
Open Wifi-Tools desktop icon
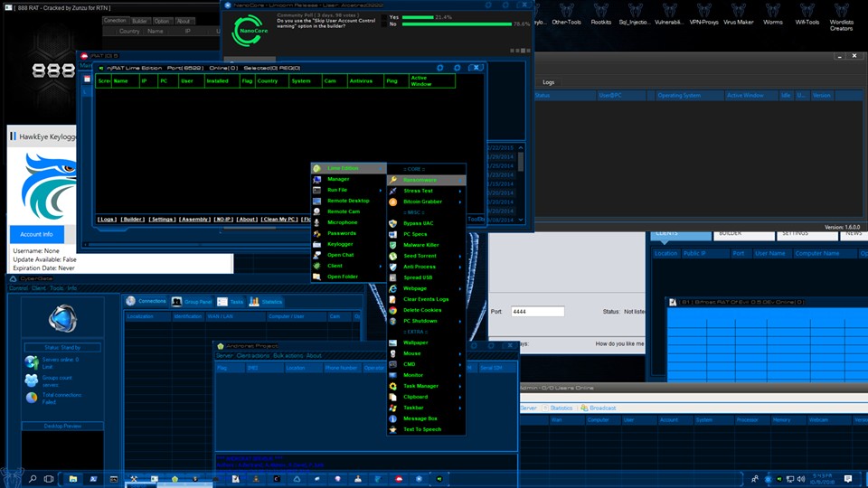(807, 14)
